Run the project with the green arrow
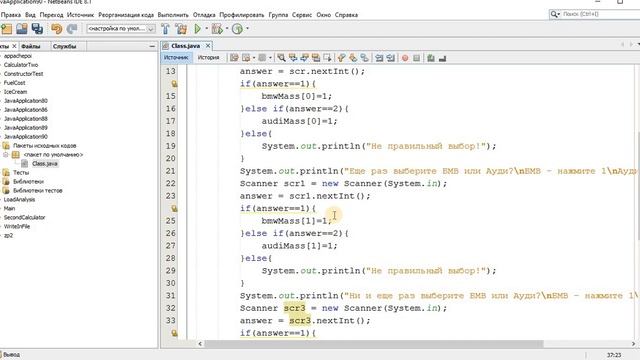 click(x=198, y=29)
